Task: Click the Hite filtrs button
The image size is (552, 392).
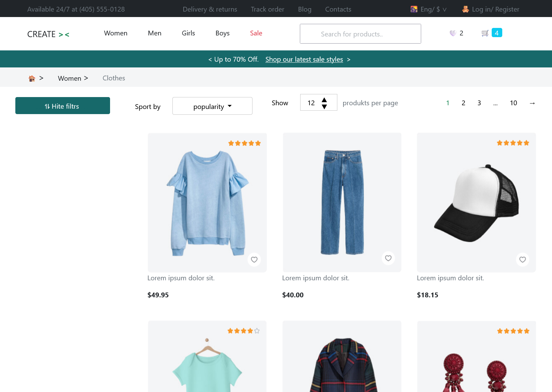Action: pyautogui.click(x=63, y=106)
